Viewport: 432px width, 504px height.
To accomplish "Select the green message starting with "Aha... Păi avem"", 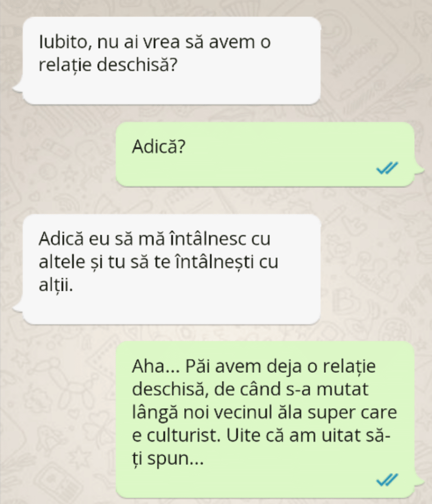I will tap(265, 419).
